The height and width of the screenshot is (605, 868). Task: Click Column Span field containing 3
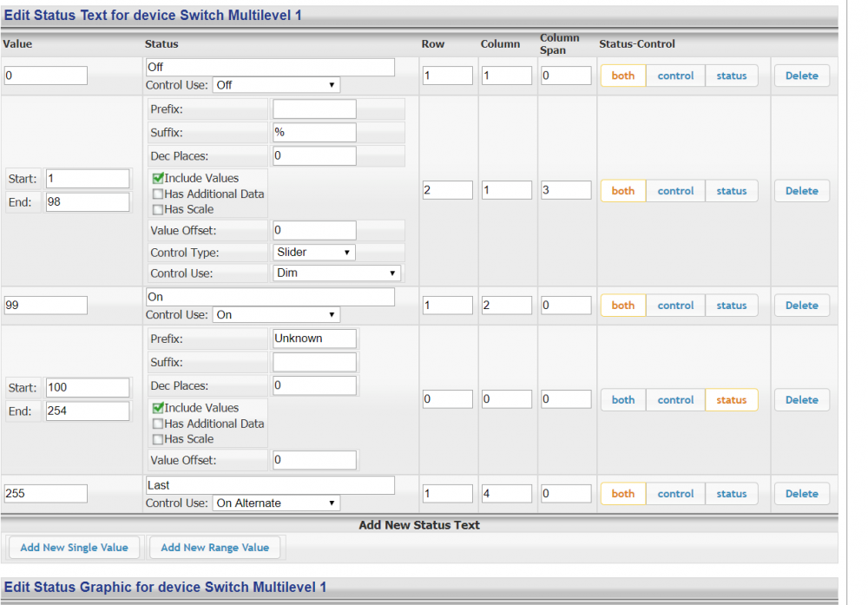pyautogui.click(x=566, y=190)
